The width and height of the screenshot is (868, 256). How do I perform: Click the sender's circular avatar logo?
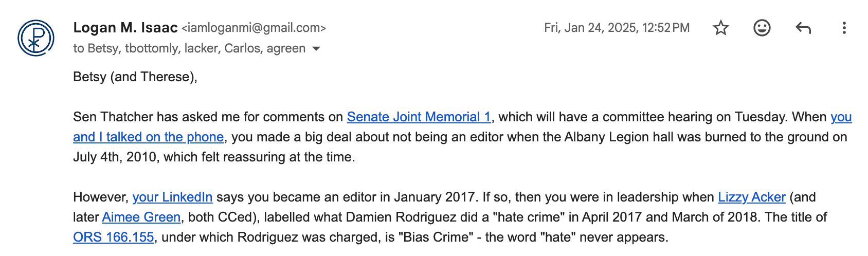point(36,38)
